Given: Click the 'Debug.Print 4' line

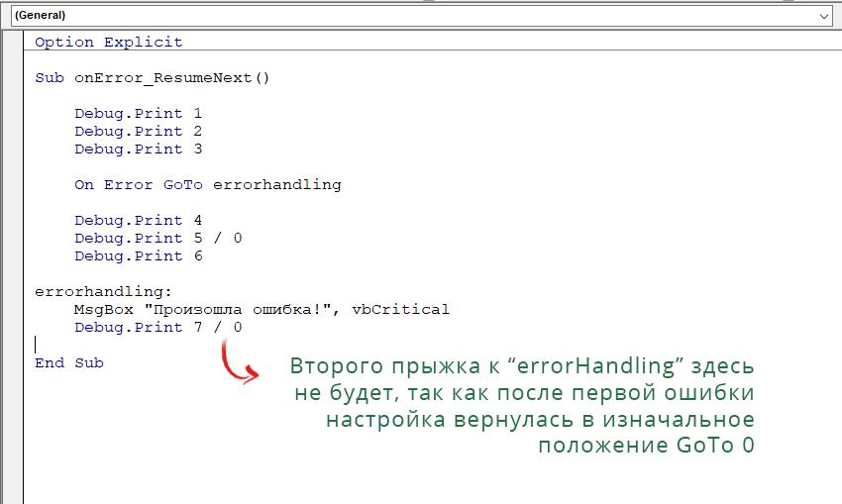Looking at the screenshot, I should tap(138, 220).
